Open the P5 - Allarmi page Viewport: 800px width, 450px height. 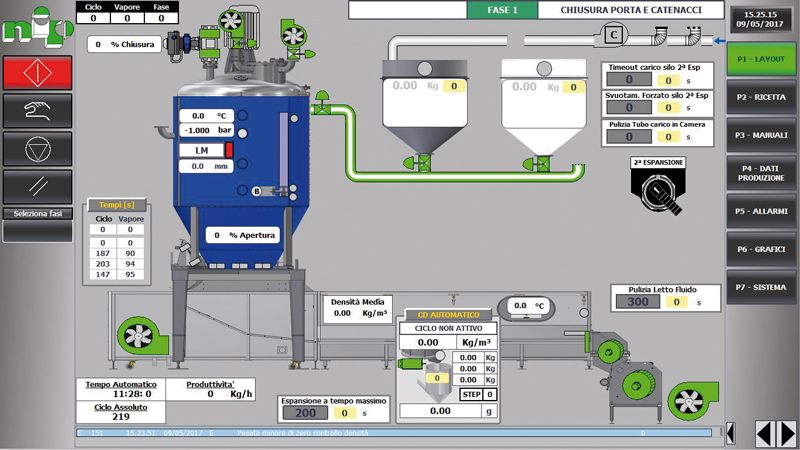click(x=761, y=211)
